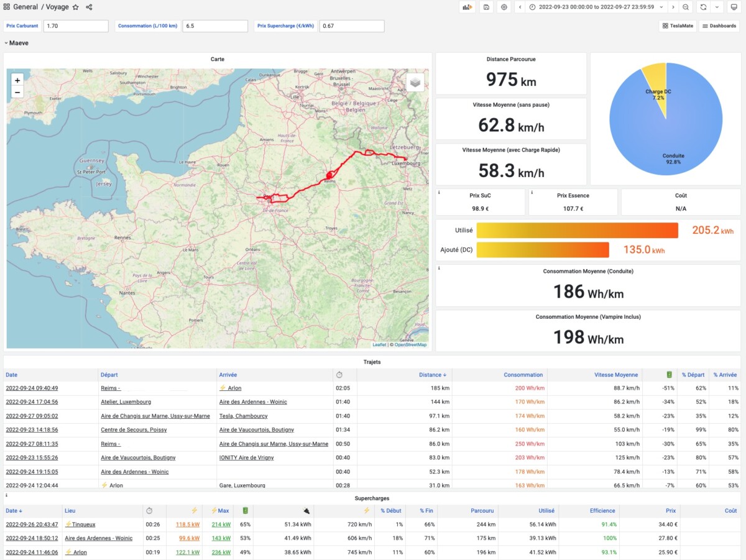Star the Voyage dashboard
The image size is (746, 560).
[x=76, y=7]
